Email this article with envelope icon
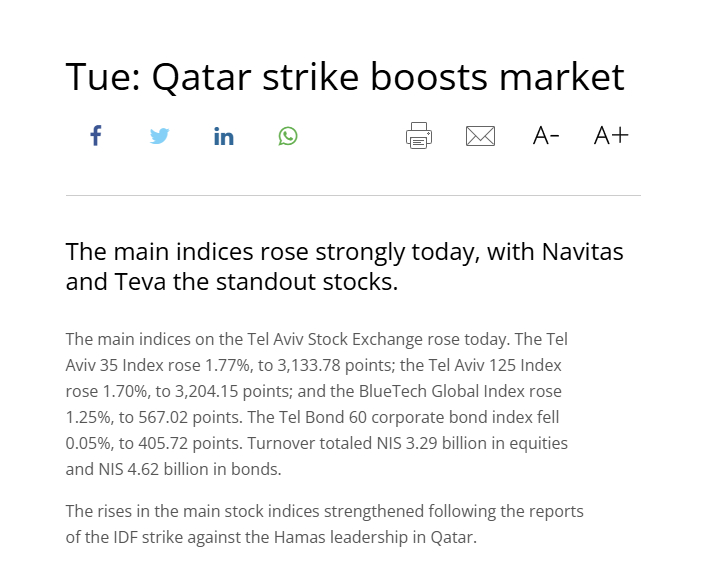The width and height of the screenshot is (716, 562). click(481, 136)
